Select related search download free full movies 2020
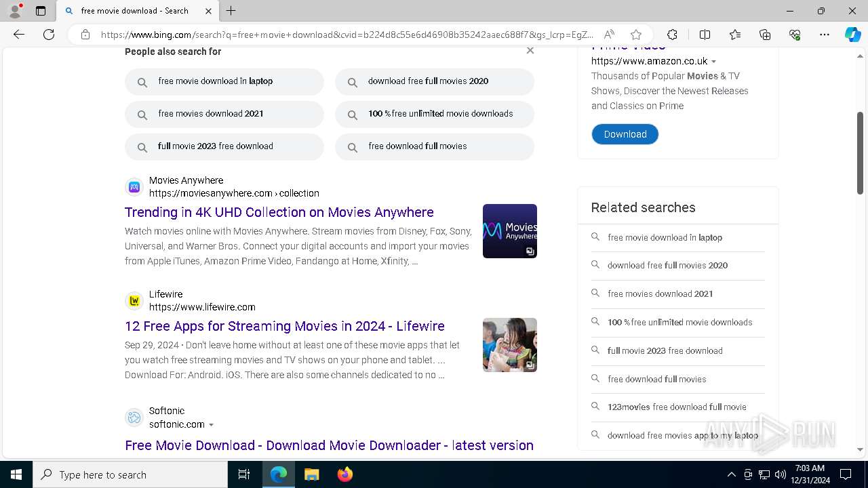This screenshot has height=488, width=868. pyautogui.click(x=678, y=266)
